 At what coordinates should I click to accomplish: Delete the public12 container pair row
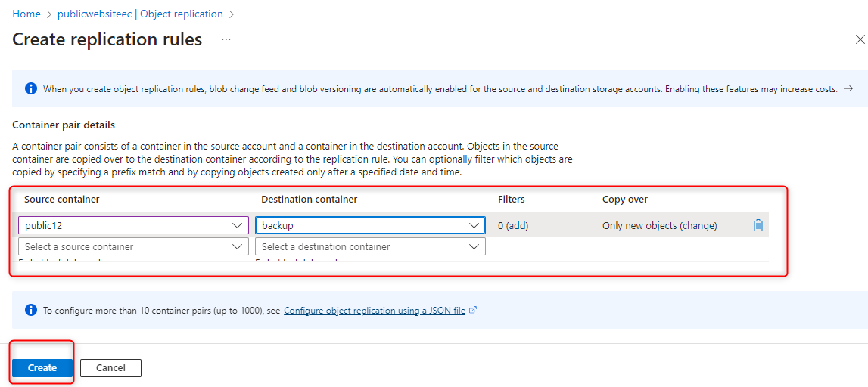coord(758,225)
